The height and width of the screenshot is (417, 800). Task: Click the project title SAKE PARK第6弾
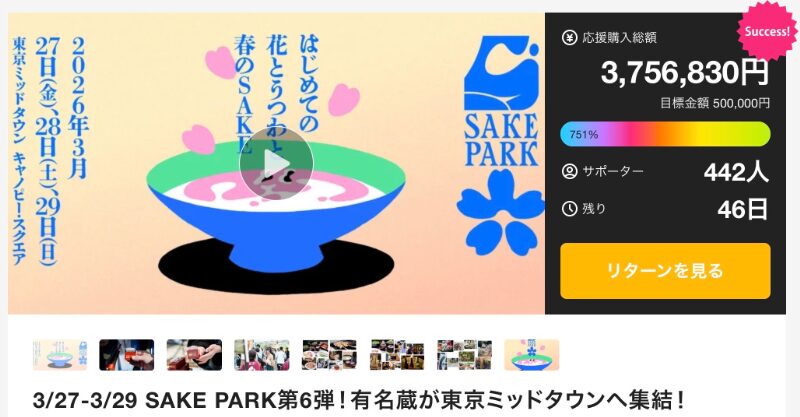(359, 401)
